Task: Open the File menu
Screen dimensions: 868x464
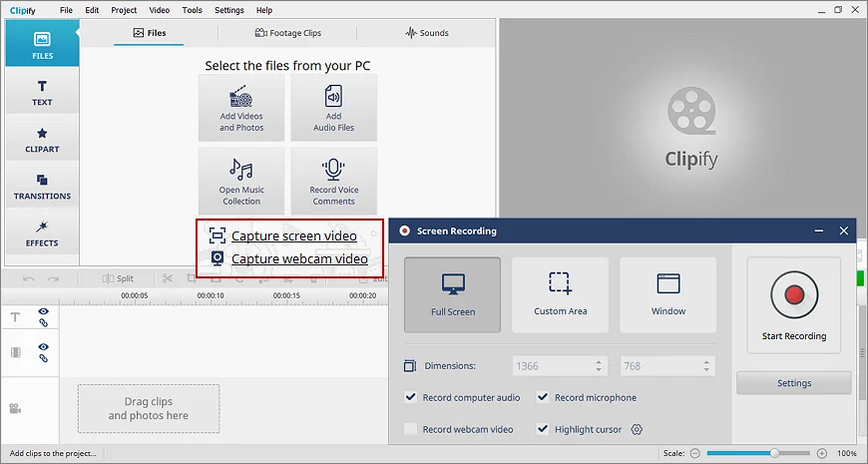Action: coord(66,10)
